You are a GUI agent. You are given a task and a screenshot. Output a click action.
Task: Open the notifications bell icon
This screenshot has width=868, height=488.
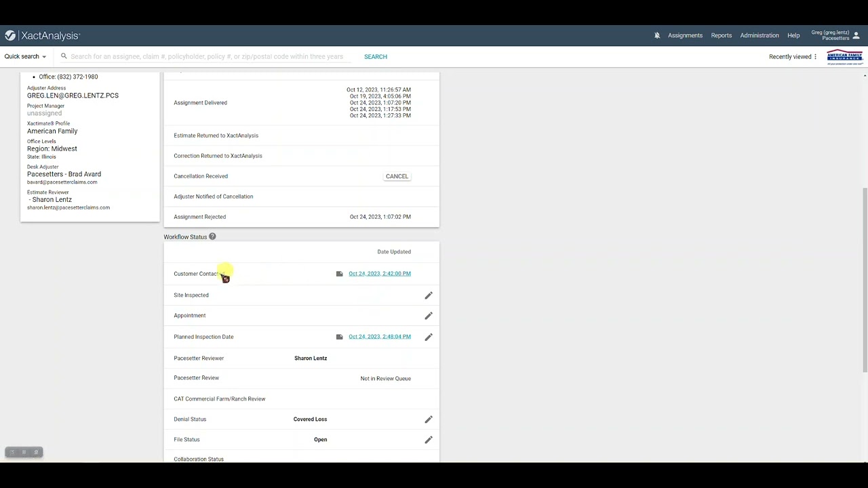tap(657, 35)
